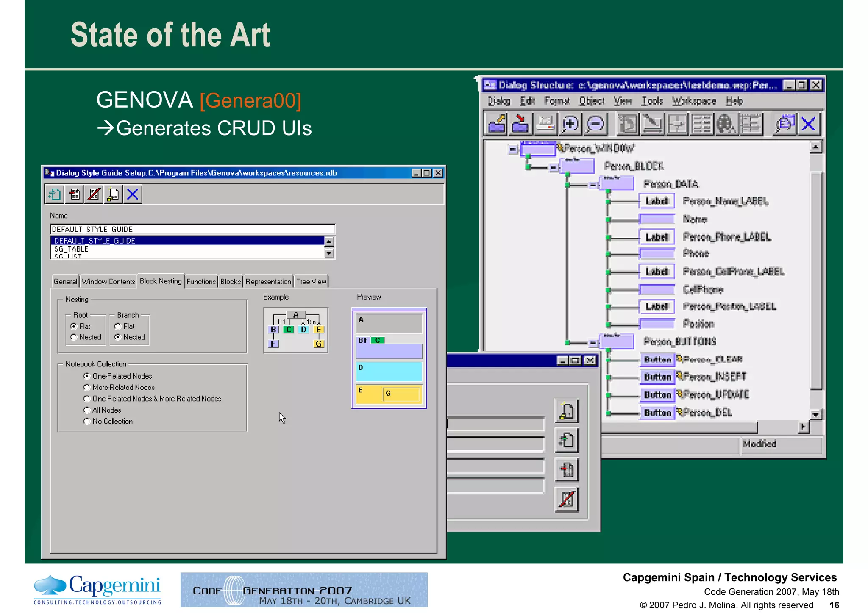Open the Workspace menu
Screen dimensions: 868x613
[x=693, y=101]
